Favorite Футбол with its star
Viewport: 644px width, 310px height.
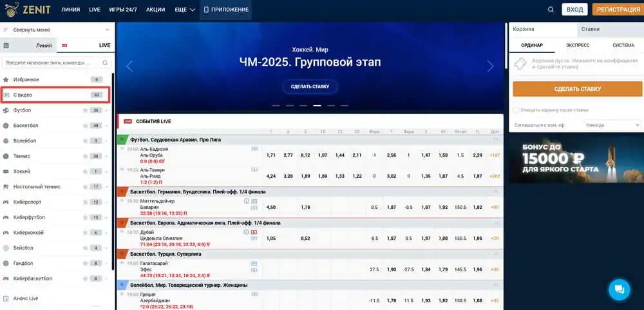tap(85, 110)
